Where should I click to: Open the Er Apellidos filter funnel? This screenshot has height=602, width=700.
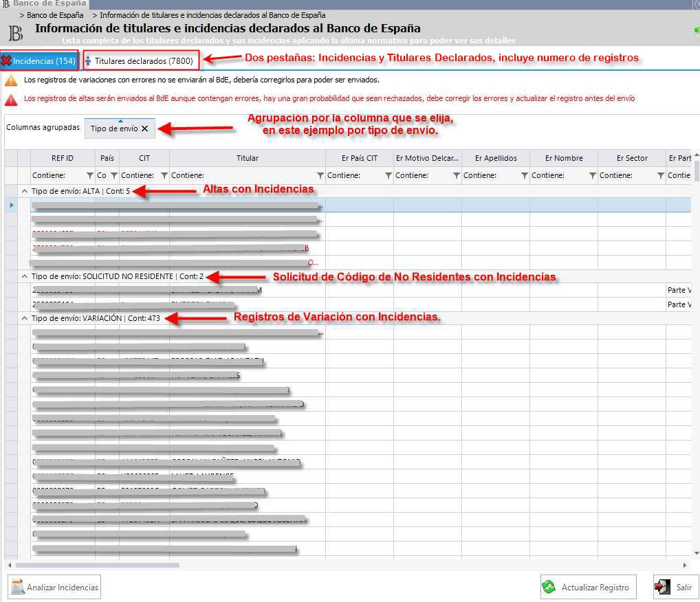pyautogui.click(x=525, y=175)
